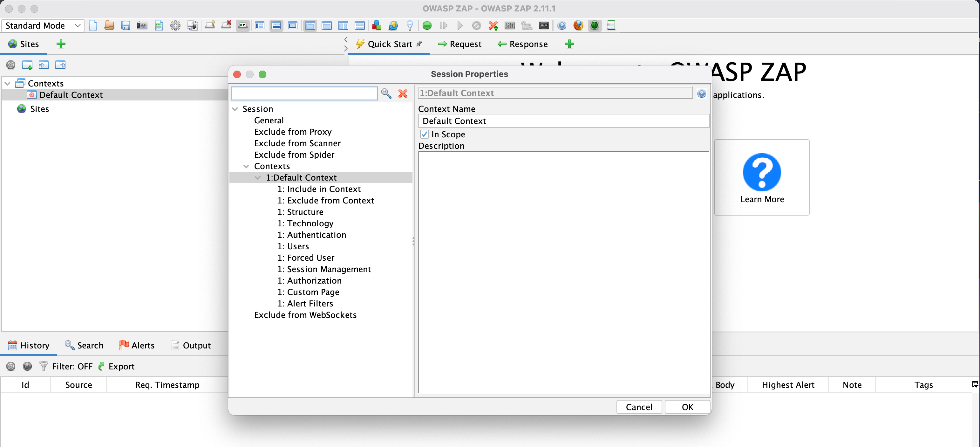The width and height of the screenshot is (980, 447).
Task: Clear the search with the red X icon
Action: point(403,93)
